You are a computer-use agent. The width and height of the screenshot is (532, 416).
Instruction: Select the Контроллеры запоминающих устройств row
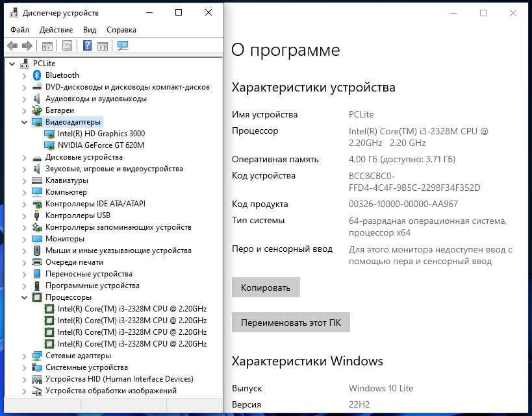coord(118,227)
